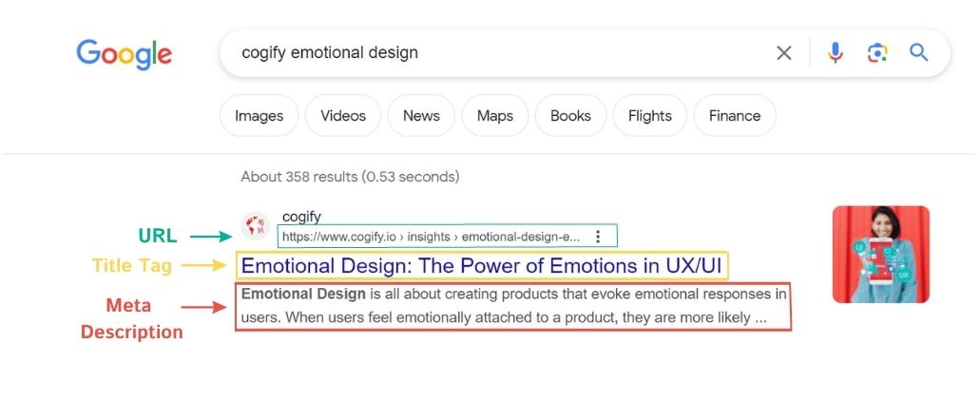Open the result thumbnail of woman with phone

[x=880, y=255]
